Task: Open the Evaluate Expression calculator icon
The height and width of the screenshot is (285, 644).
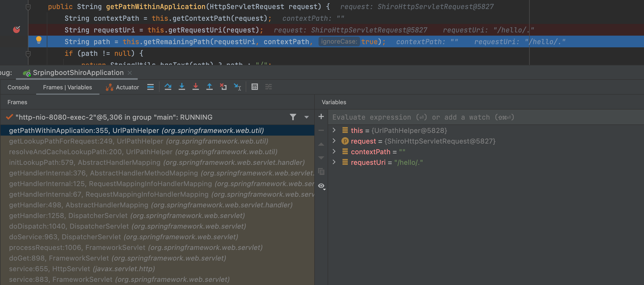Action: coord(255,87)
